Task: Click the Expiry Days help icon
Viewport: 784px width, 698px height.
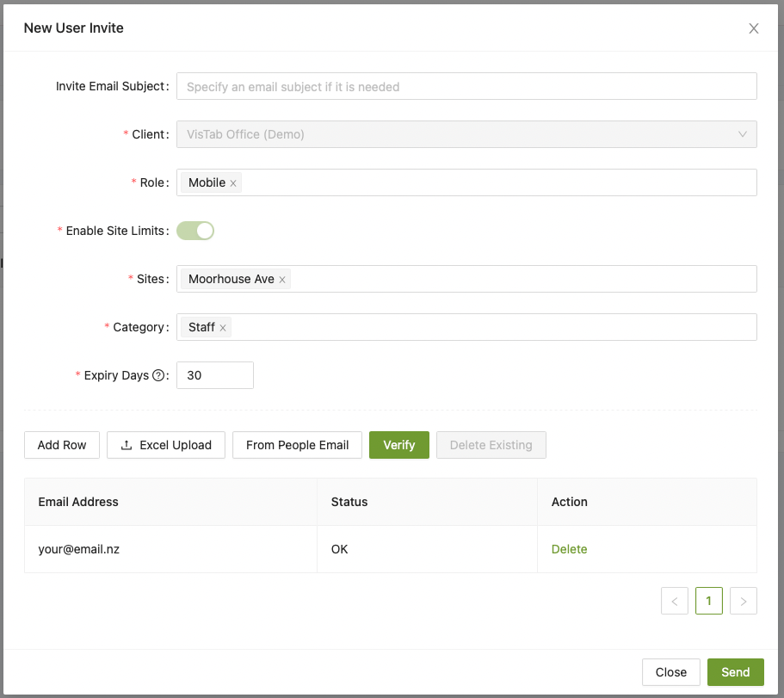Action: point(157,375)
